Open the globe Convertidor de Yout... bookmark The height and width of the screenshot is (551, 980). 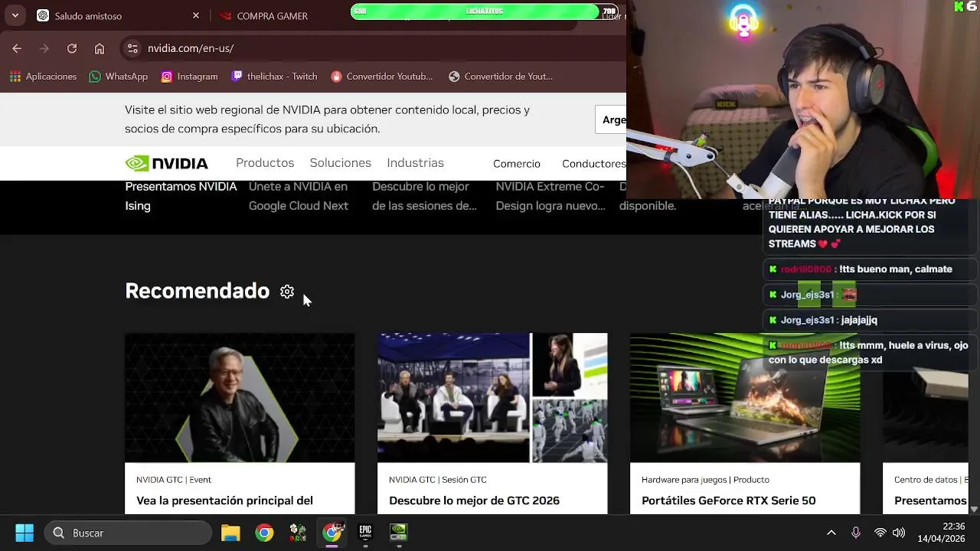501,77
